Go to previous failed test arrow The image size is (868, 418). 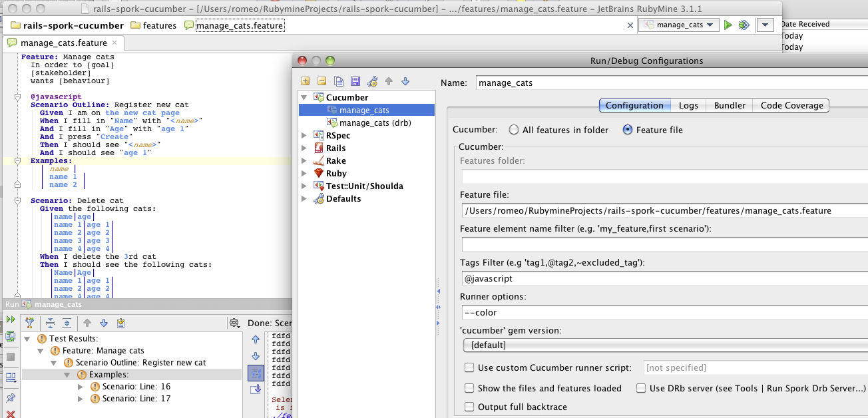(87, 323)
